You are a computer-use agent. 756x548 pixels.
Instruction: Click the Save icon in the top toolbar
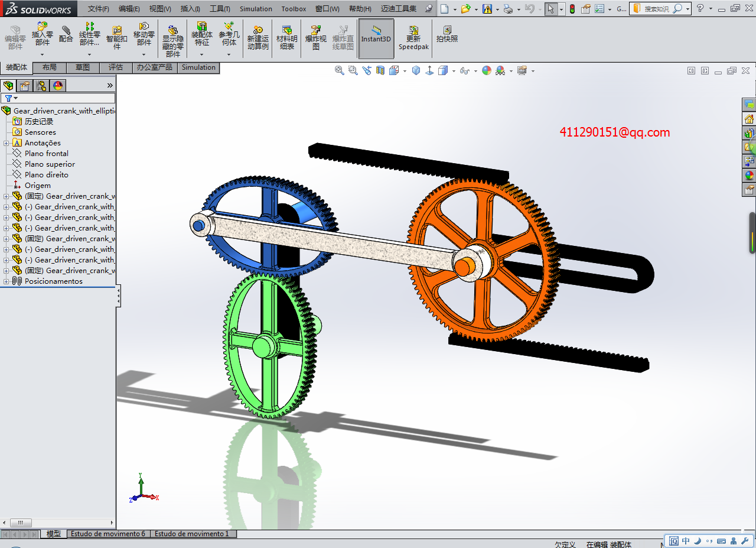487,9
